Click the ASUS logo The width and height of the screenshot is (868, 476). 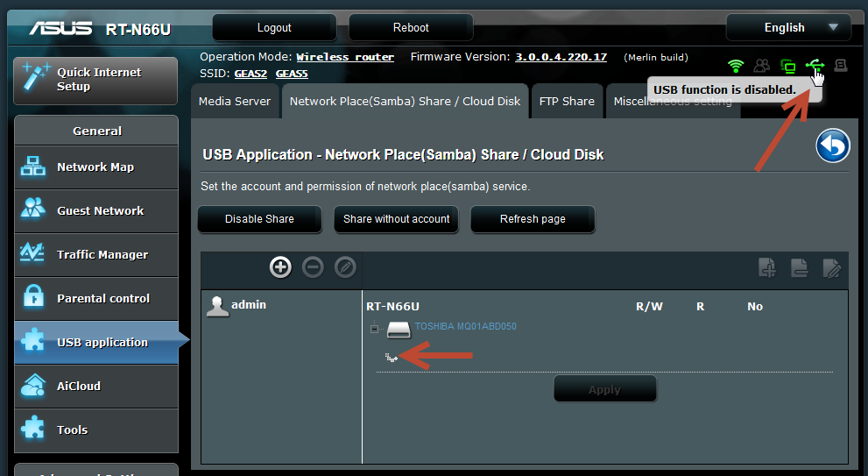(61, 28)
